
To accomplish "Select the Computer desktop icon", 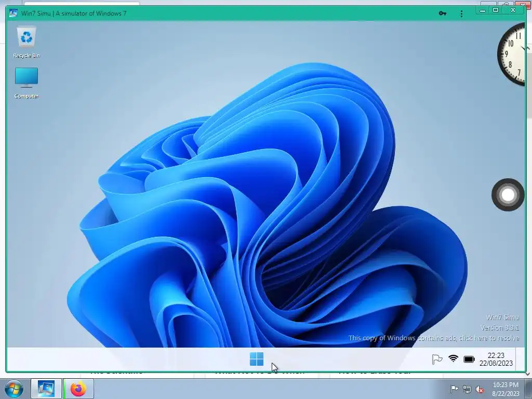I will [26, 83].
